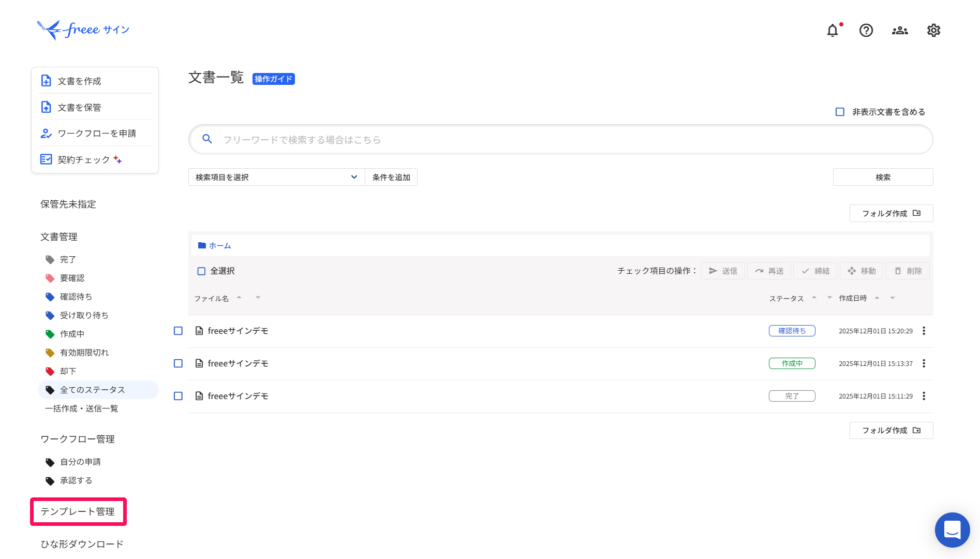The height and width of the screenshot is (559, 980).
Task: Select 全てのステータス filter
Action: click(x=98, y=390)
